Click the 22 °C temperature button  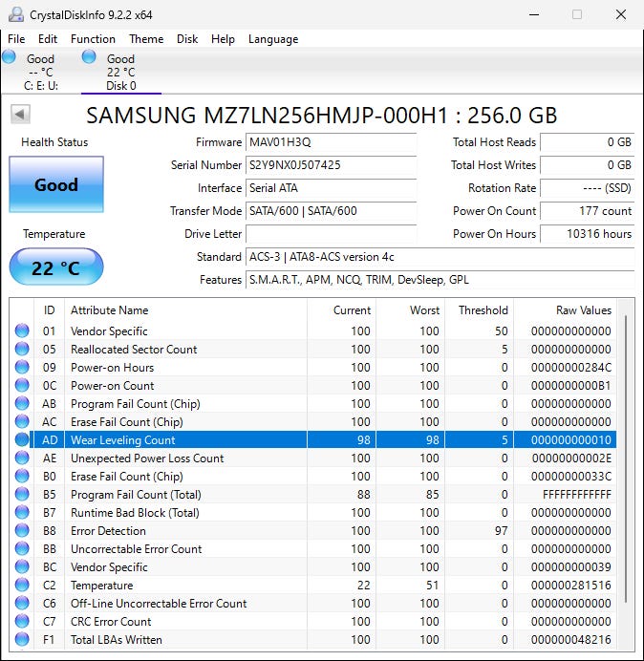pos(56,267)
